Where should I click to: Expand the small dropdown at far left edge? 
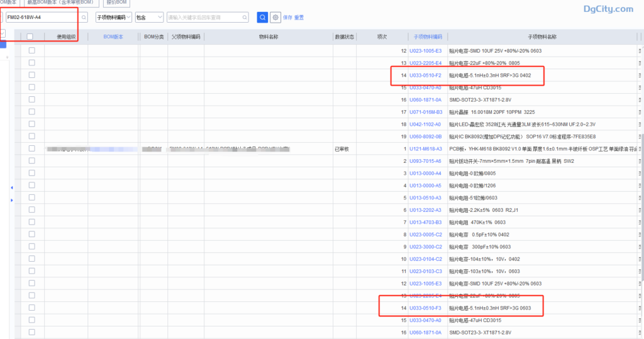click(x=3, y=33)
